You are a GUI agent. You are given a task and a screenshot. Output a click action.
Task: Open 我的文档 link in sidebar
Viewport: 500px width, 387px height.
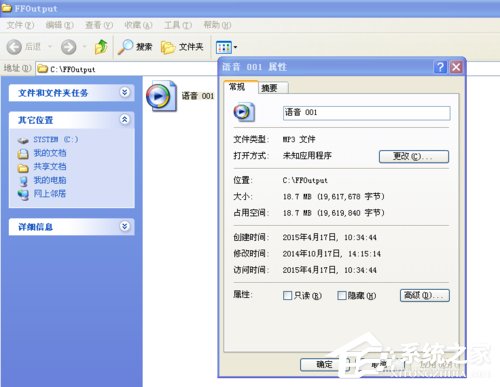coord(50,153)
